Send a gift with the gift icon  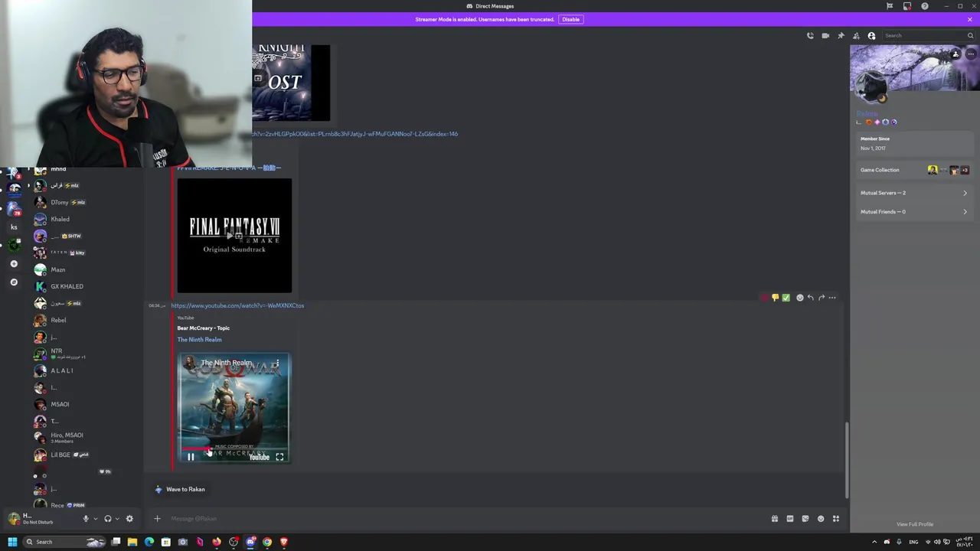(x=775, y=519)
